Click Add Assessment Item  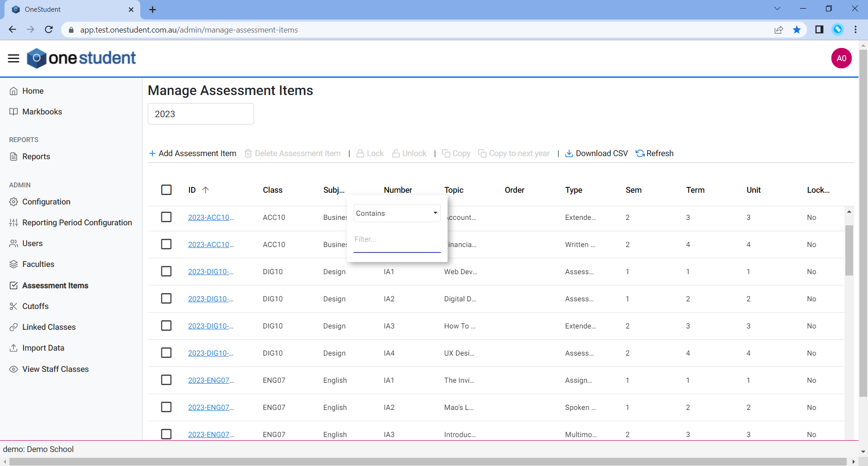[x=192, y=153]
